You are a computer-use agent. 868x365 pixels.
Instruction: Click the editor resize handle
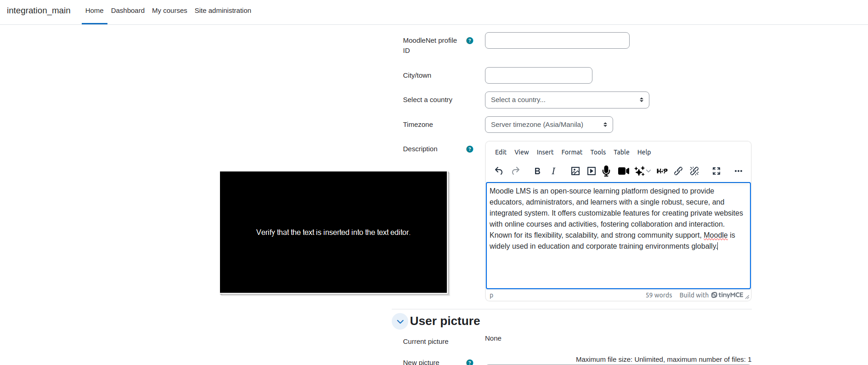[747, 297]
